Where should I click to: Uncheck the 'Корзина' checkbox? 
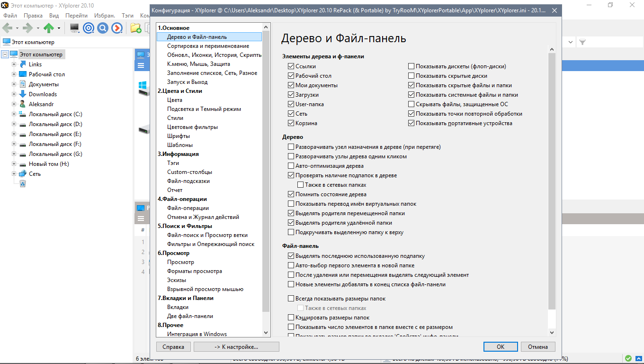pos(291,123)
